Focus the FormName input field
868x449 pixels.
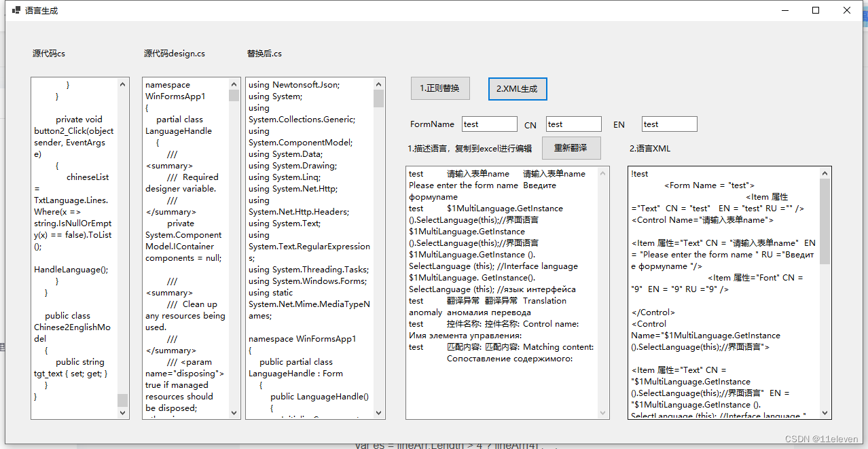(x=490, y=124)
